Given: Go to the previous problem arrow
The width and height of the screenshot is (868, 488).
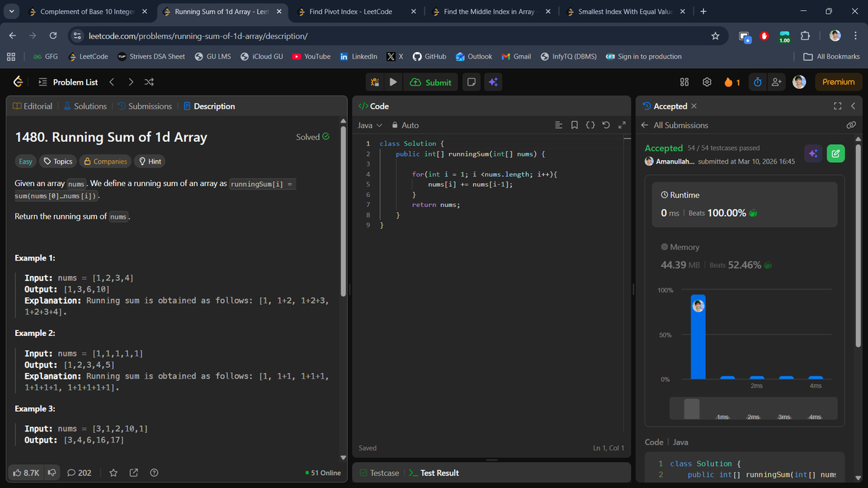Looking at the screenshot, I should (x=112, y=82).
